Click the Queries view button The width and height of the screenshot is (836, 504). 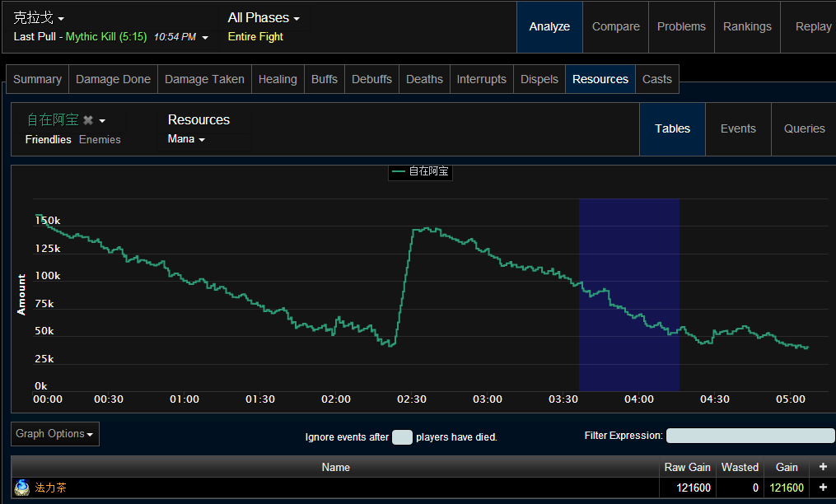click(x=804, y=128)
